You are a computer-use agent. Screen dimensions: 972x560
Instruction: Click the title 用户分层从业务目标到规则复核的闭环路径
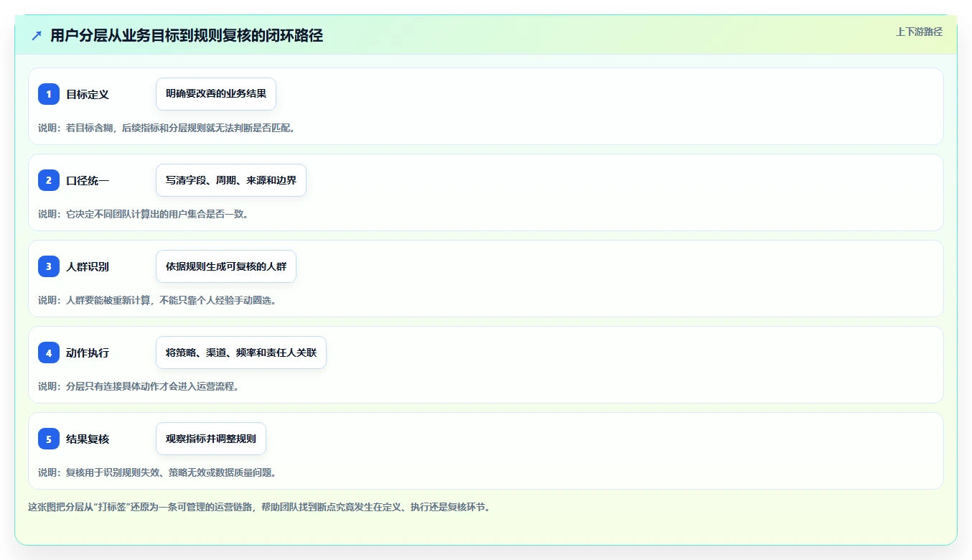point(187,35)
